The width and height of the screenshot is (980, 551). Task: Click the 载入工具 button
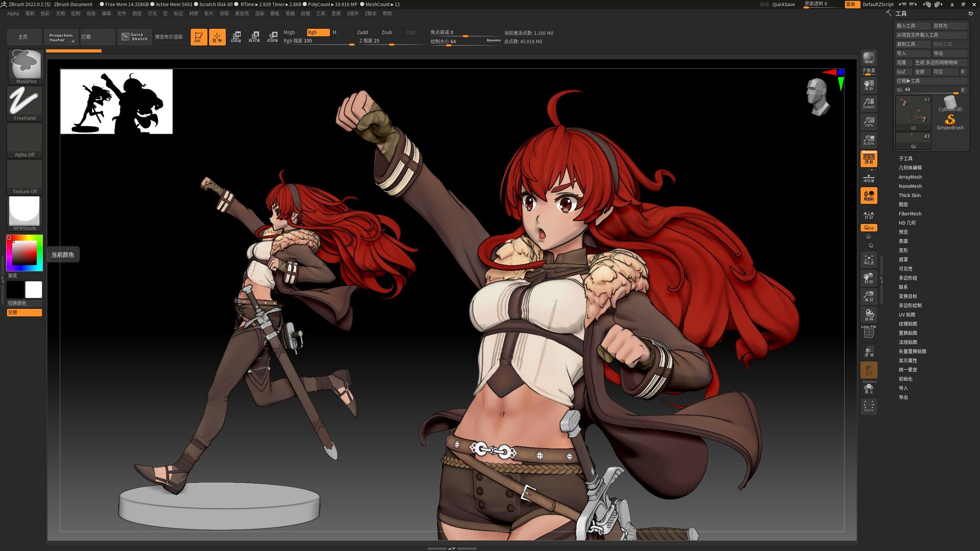[x=913, y=26]
